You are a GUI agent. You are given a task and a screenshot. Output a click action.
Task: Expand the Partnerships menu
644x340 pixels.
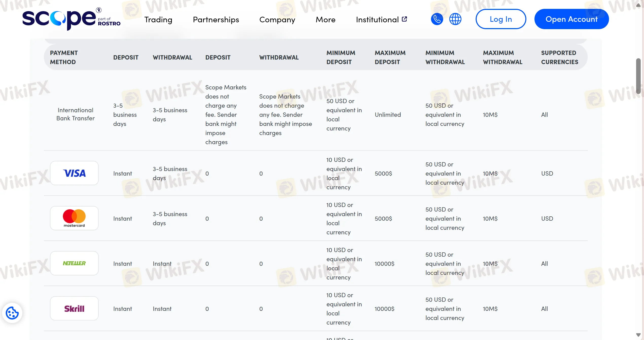216,20
